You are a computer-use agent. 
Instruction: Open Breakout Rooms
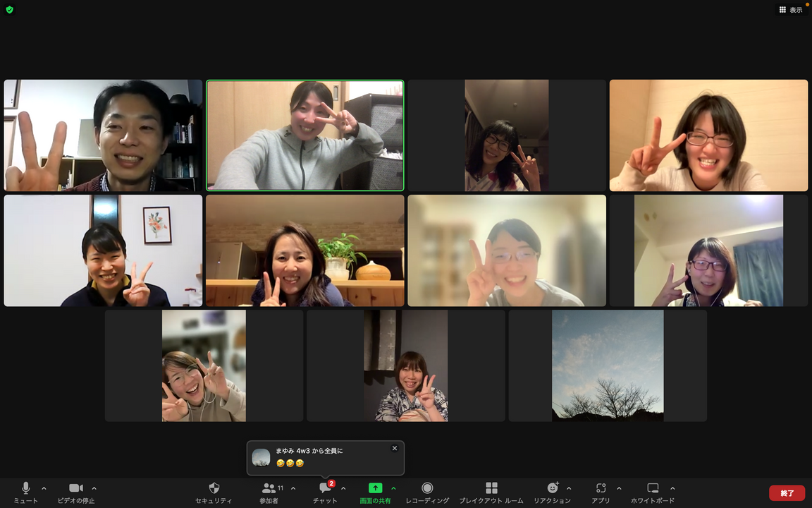click(x=491, y=488)
